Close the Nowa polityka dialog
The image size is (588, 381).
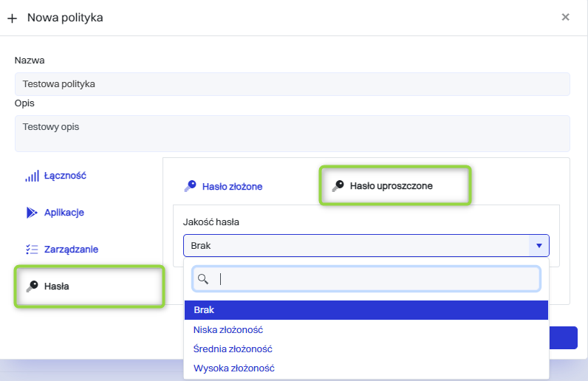pyautogui.click(x=565, y=17)
